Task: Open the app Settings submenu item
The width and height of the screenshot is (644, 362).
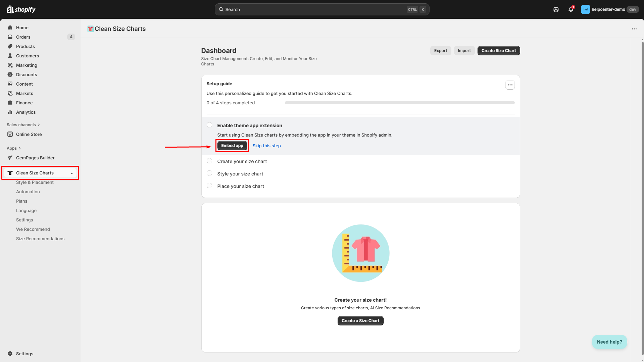Action: (24, 220)
